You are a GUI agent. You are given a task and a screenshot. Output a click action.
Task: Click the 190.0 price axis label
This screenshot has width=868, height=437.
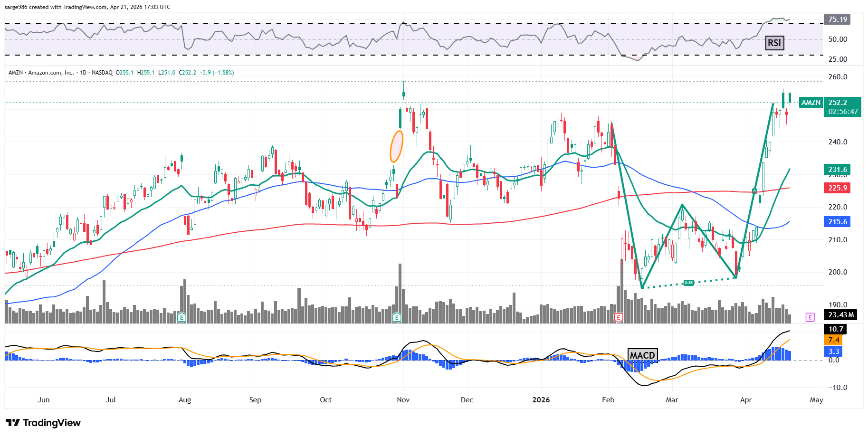(x=838, y=305)
